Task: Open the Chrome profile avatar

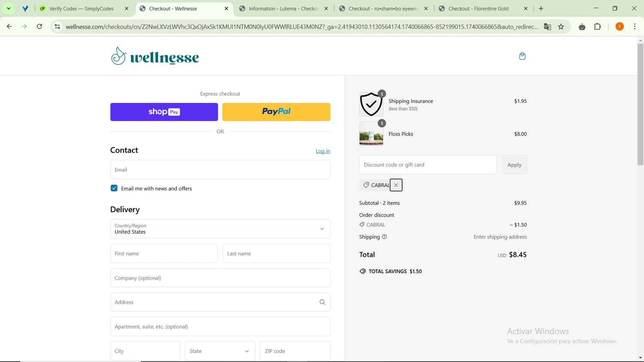Action: point(620,27)
